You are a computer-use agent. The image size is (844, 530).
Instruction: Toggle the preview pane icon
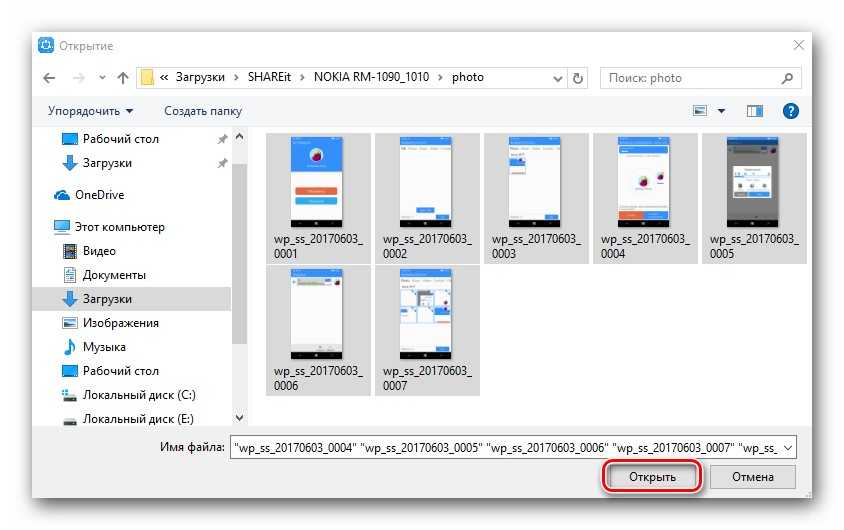click(754, 111)
